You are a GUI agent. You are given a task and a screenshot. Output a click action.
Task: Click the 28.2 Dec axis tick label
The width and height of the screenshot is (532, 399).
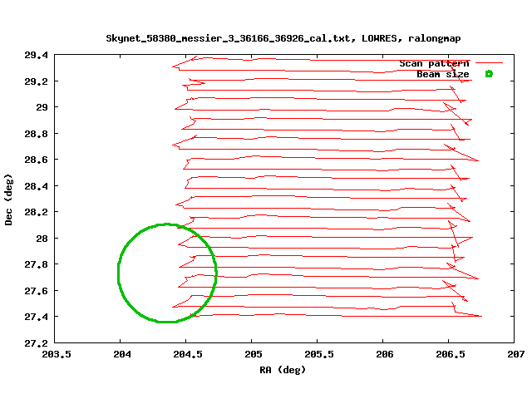tap(37, 212)
